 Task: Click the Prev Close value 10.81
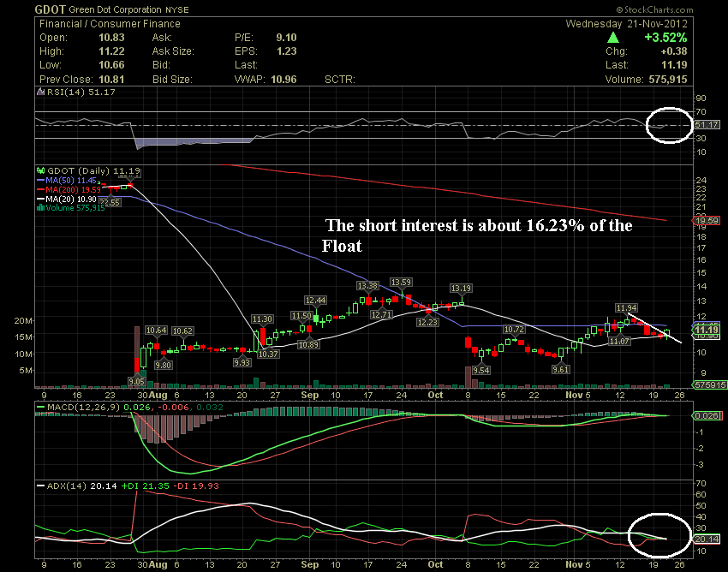point(111,80)
